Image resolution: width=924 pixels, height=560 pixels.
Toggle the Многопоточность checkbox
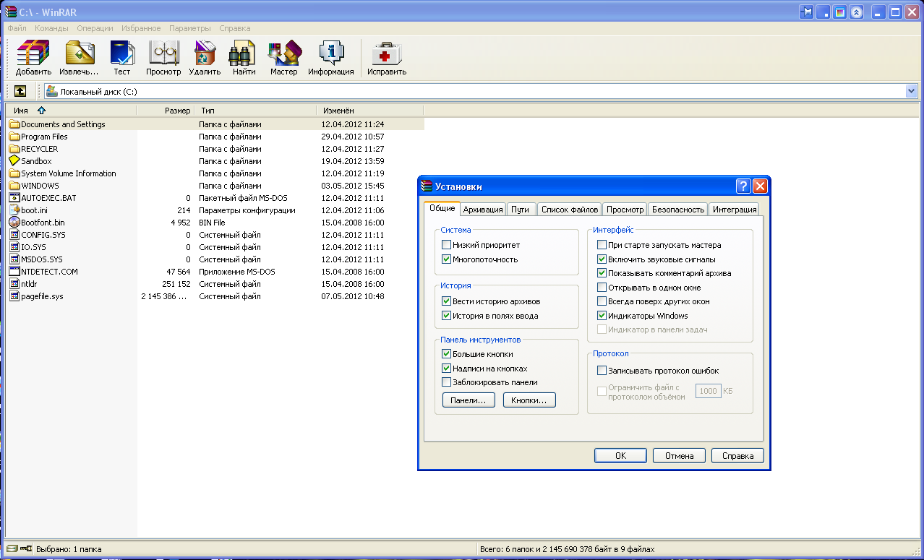pos(446,259)
